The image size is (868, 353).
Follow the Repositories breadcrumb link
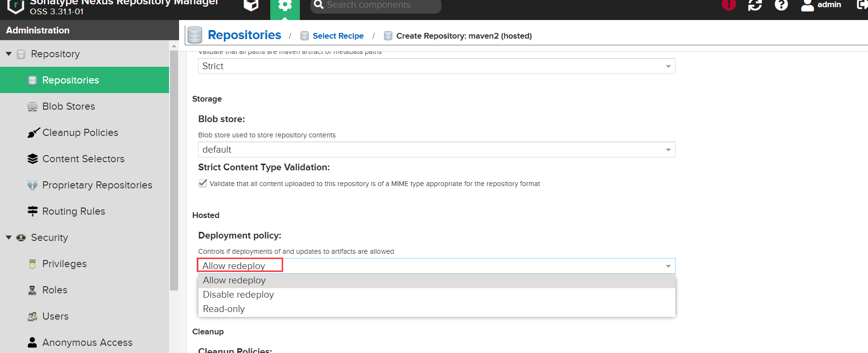pos(244,35)
